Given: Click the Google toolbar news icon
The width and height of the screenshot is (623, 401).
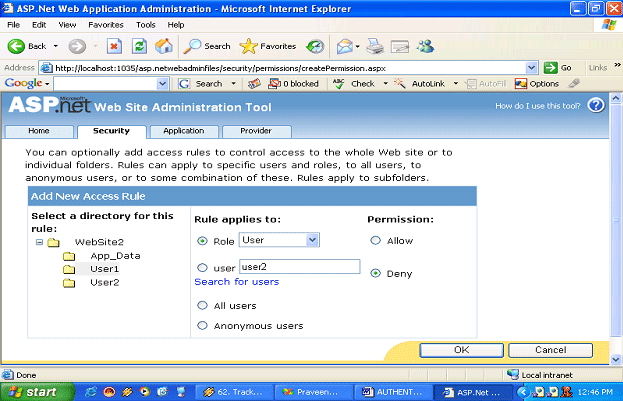Looking at the screenshot, I should pos(254,84).
